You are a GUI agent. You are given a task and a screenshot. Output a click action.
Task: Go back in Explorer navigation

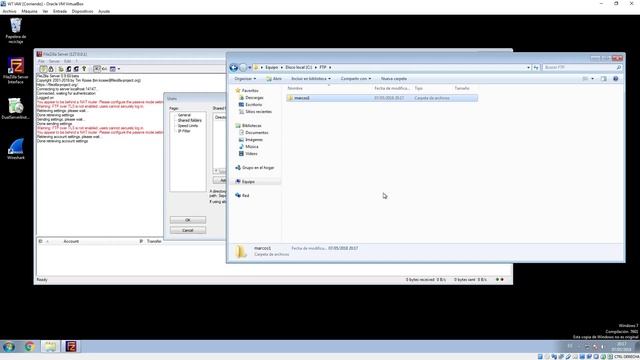point(233,67)
